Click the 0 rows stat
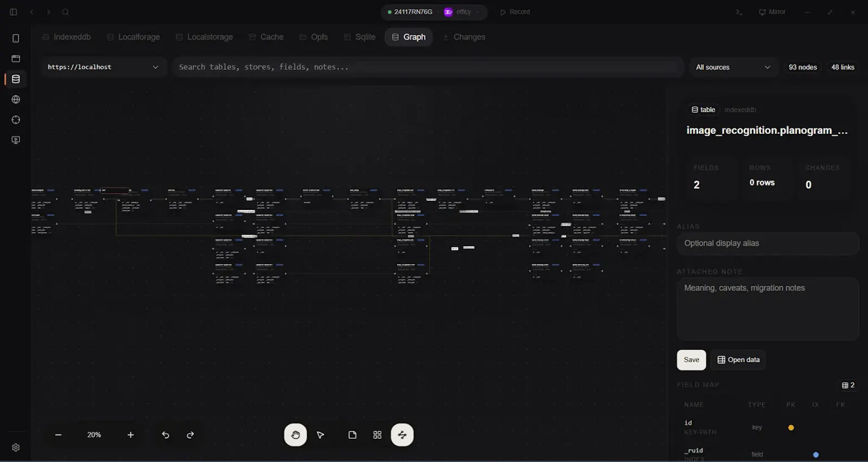This screenshot has height=462, width=868. click(x=762, y=183)
